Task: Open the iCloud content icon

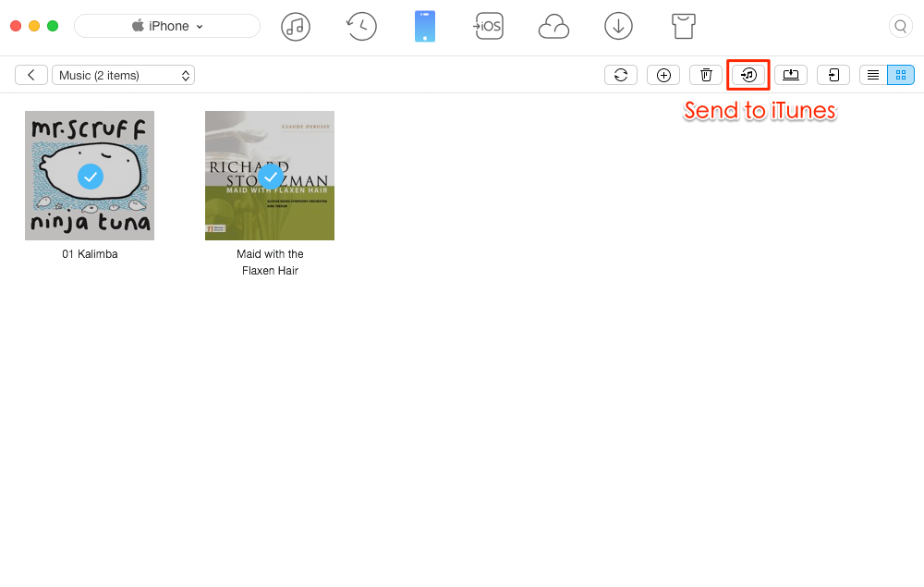Action: pos(553,27)
